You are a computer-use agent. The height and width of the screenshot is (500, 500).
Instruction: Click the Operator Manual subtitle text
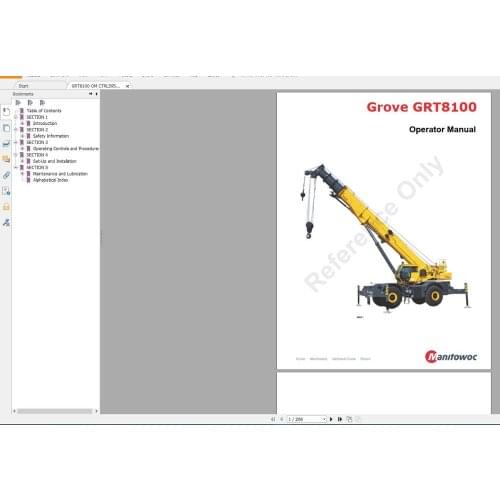click(442, 129)
